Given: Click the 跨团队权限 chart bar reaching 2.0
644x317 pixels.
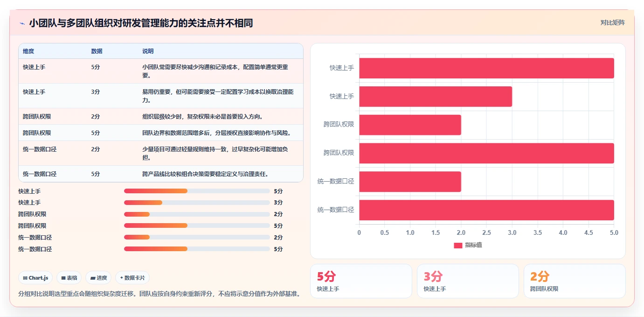Looking at the screenshot, I should (x=410, y=125).
